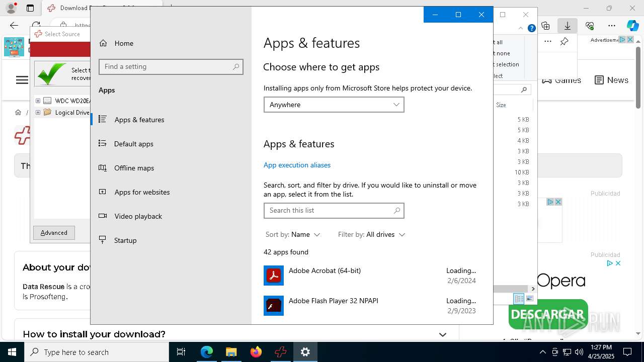Close the Opera advertisement
644x362 pixels.
[618, 263]
